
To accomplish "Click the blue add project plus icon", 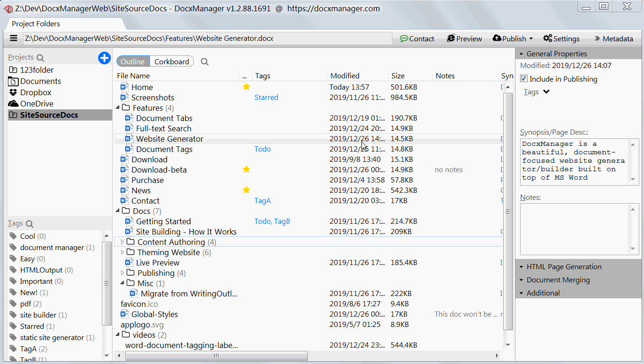I will (x=104, y=58).
